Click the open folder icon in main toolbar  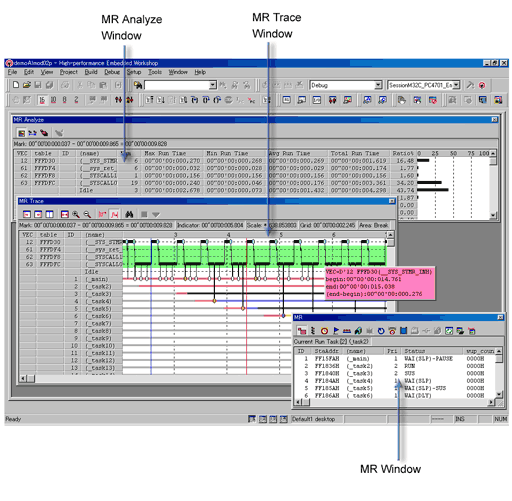point(27,85)
